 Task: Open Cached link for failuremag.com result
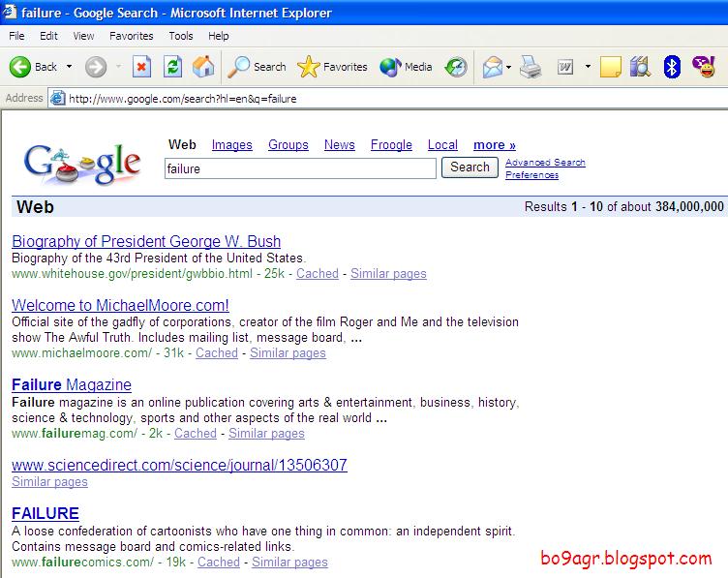point(196,433)
